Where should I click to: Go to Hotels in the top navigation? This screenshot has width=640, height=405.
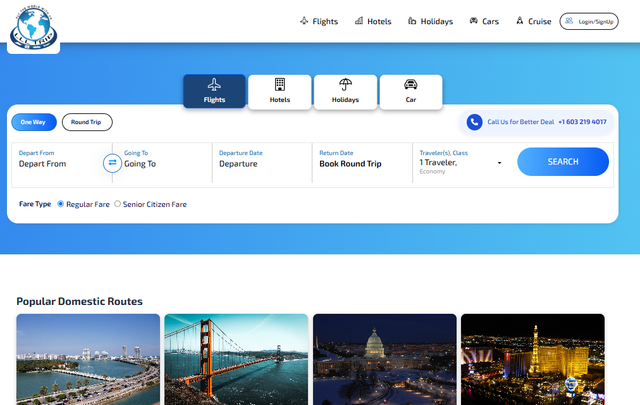[373, 21]
